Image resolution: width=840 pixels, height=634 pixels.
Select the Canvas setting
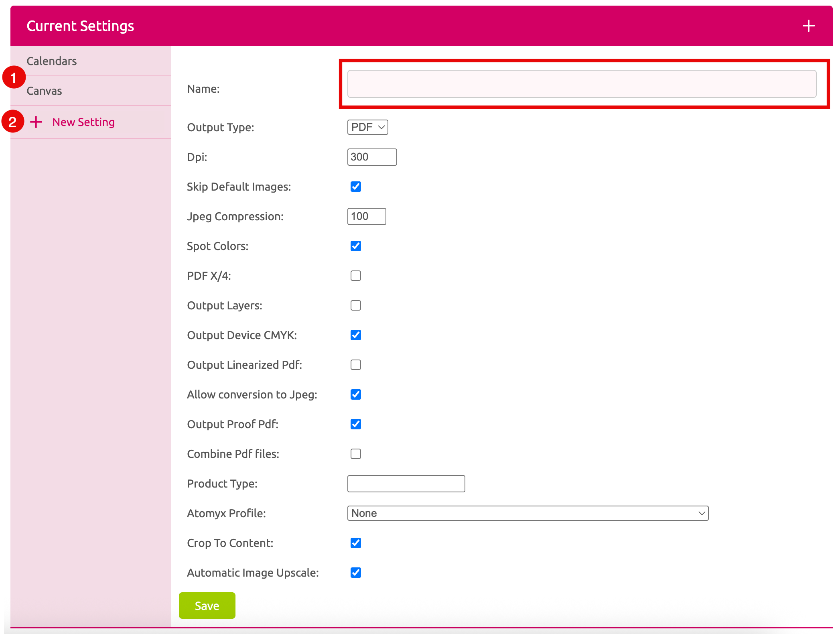(x=45, y=91)
